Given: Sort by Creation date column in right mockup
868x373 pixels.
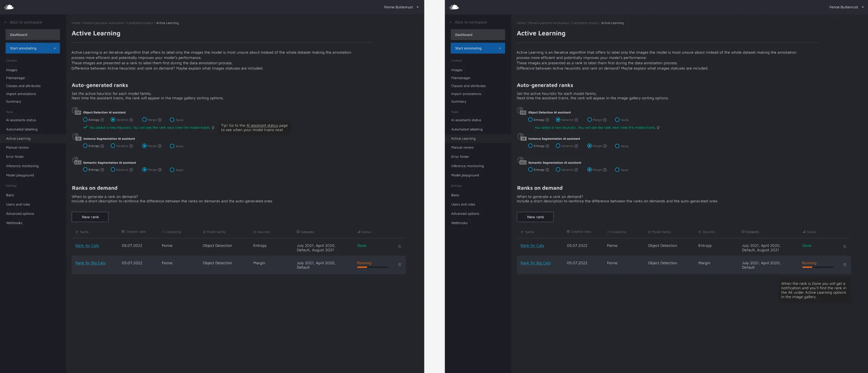Looking at the screenshot, I should [x=580, y=232].
